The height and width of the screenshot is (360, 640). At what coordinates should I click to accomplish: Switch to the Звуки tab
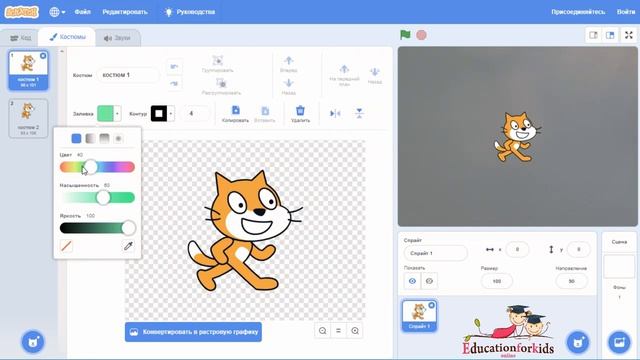(x=117, y=38)
